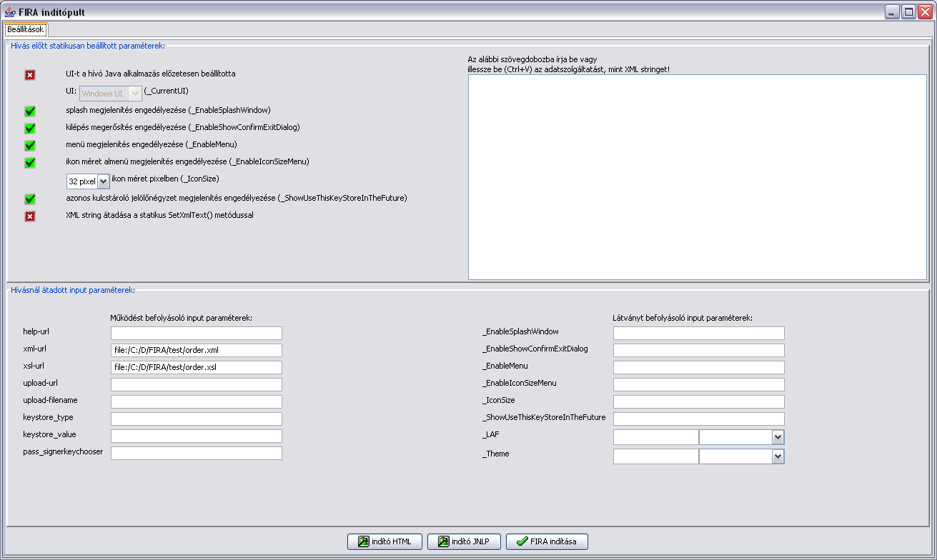Click the indító HTML button
Viewport: 937px width, 560px height.
[385, 541]
